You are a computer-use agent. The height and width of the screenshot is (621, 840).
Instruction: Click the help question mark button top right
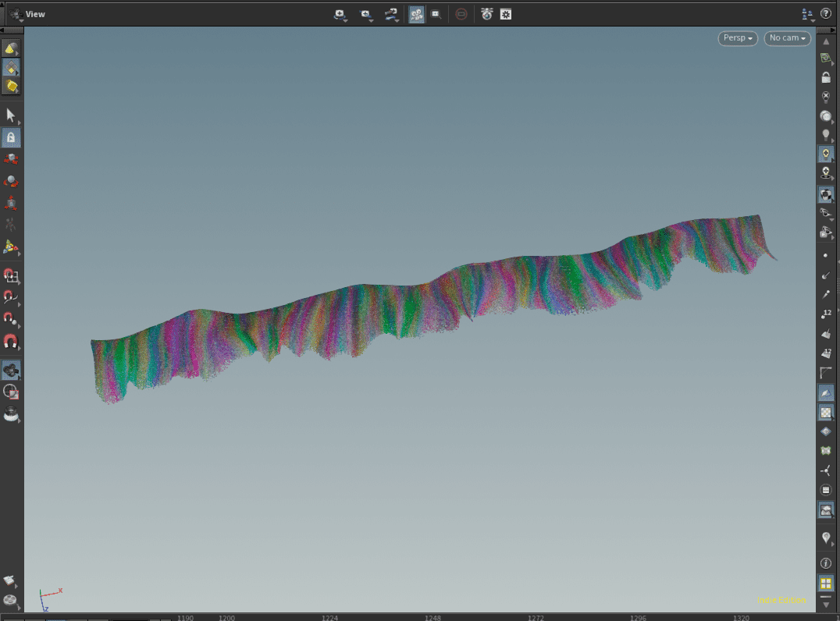(826, 13)
